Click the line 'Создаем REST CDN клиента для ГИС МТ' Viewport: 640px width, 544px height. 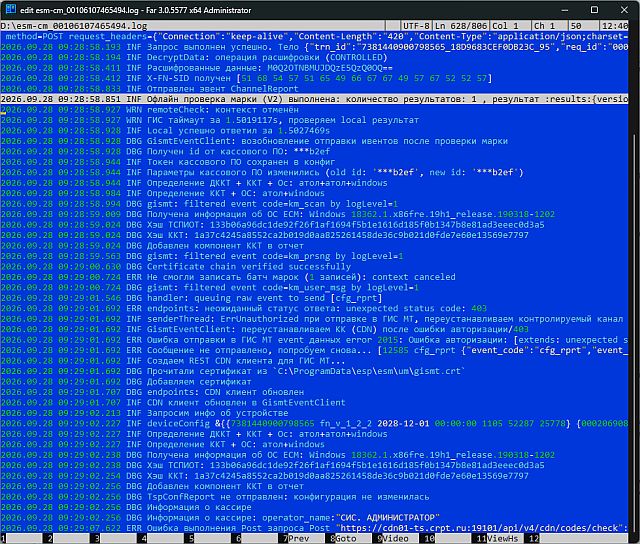point(173,361)
